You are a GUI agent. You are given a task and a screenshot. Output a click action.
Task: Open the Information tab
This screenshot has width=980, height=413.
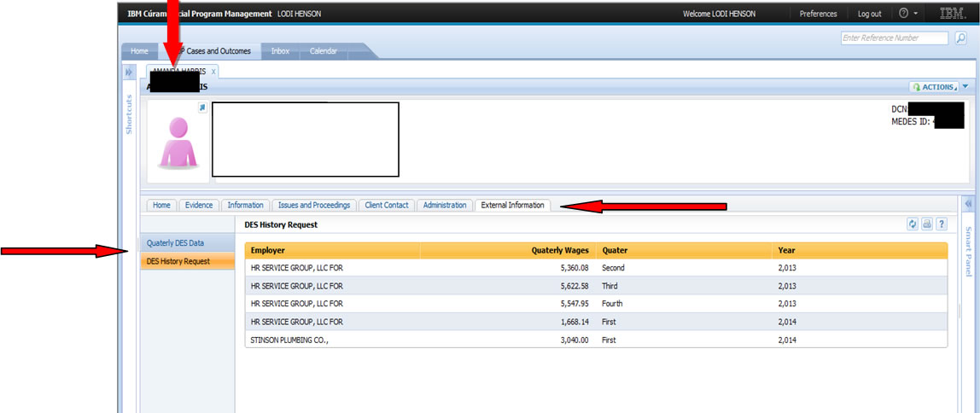click(246, 205)
